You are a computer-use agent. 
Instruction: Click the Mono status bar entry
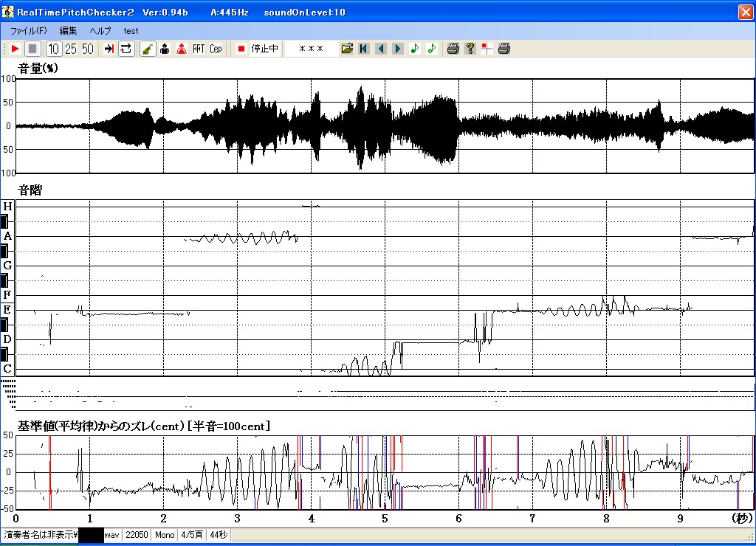tap(165, 535)
